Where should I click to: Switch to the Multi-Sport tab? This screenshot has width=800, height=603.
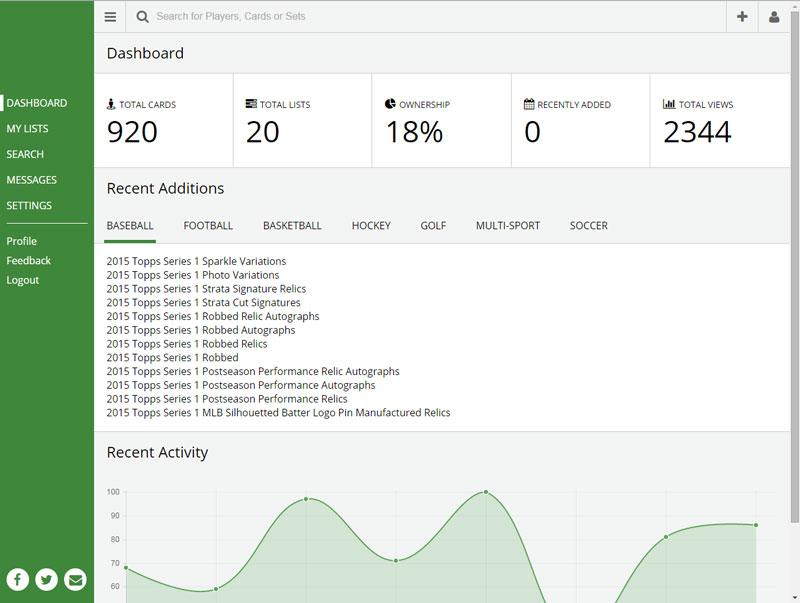(x=508, y=225)
